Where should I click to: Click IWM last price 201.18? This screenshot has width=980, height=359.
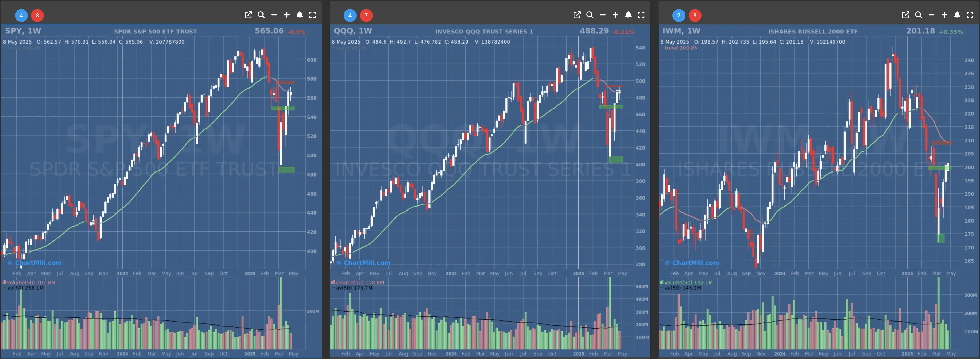920,31
